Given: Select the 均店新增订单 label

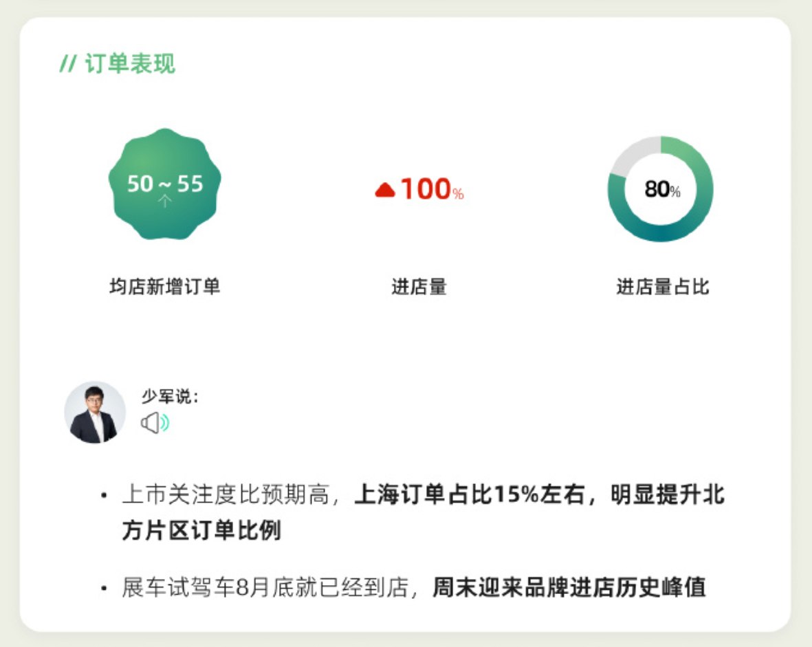Looking at the screenshot, I should 165,287.
